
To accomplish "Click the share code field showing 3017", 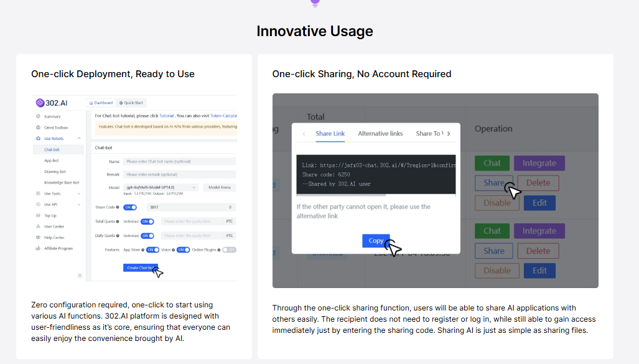I will 191,207.
